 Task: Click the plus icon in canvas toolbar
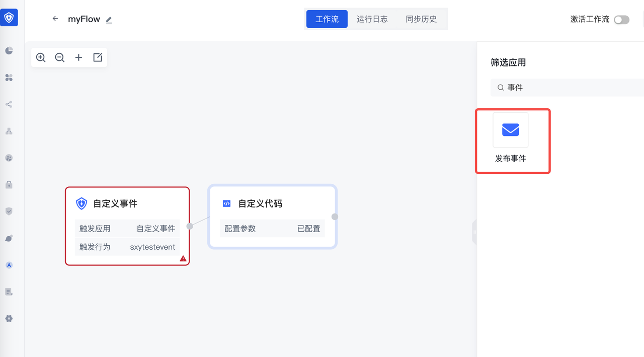coord(78,57)
